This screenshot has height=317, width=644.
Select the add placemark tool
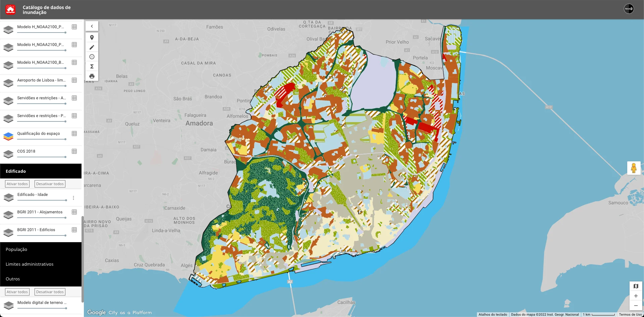92,37
